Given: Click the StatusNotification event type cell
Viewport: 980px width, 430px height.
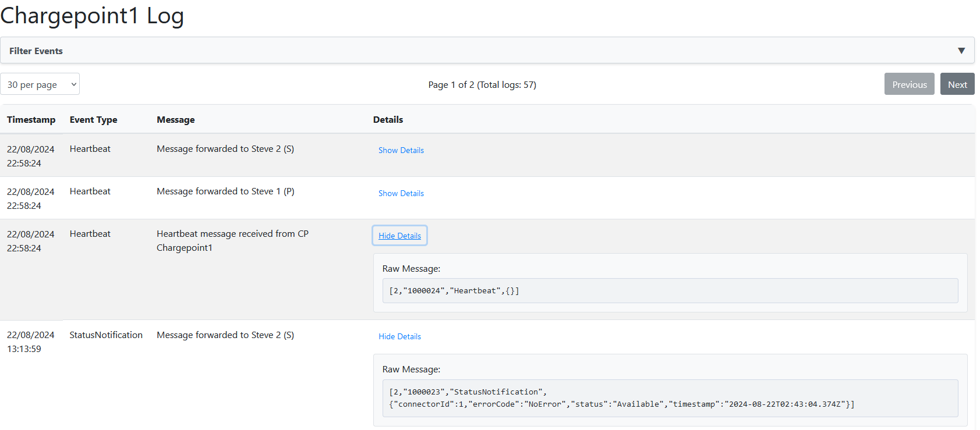Looking at the screenshot, I should click(106, 335).
